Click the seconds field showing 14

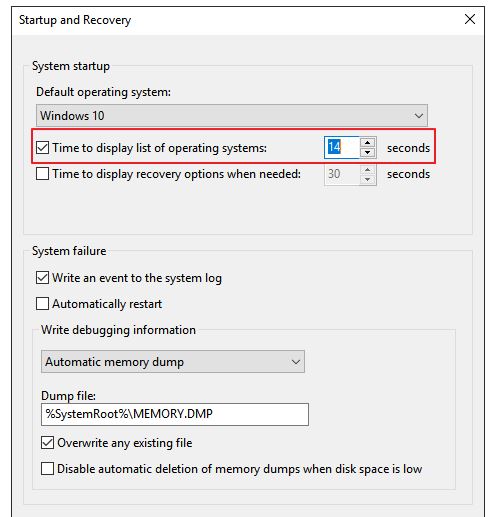[342, 147]
